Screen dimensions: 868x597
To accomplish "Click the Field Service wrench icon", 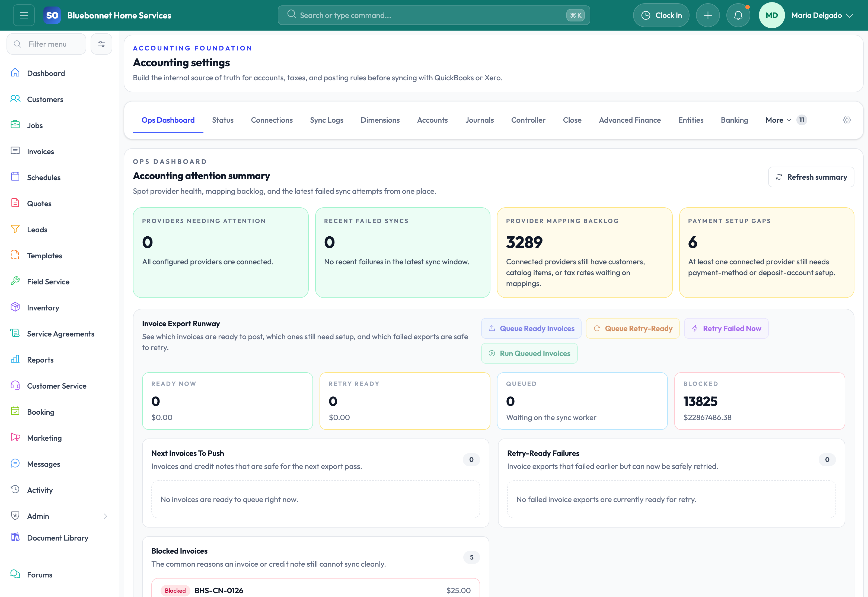I will [15, 281].
